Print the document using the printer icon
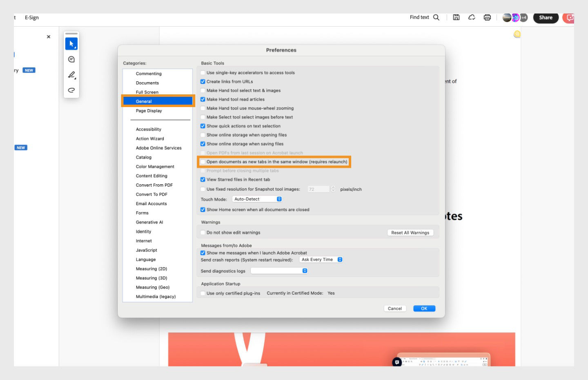 487,18
